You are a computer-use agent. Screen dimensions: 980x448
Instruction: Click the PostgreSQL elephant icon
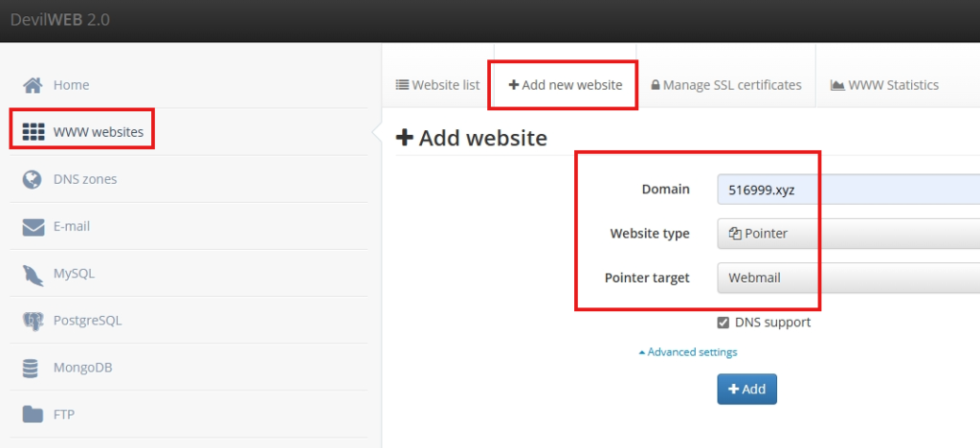pyautogui.click(x=33, y=321)
